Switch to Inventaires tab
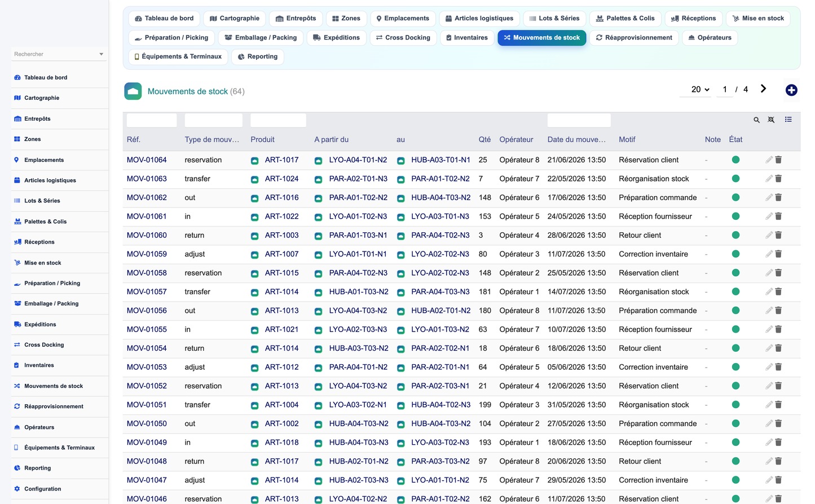This screenshot has height=504, width=815. (466, 38)
